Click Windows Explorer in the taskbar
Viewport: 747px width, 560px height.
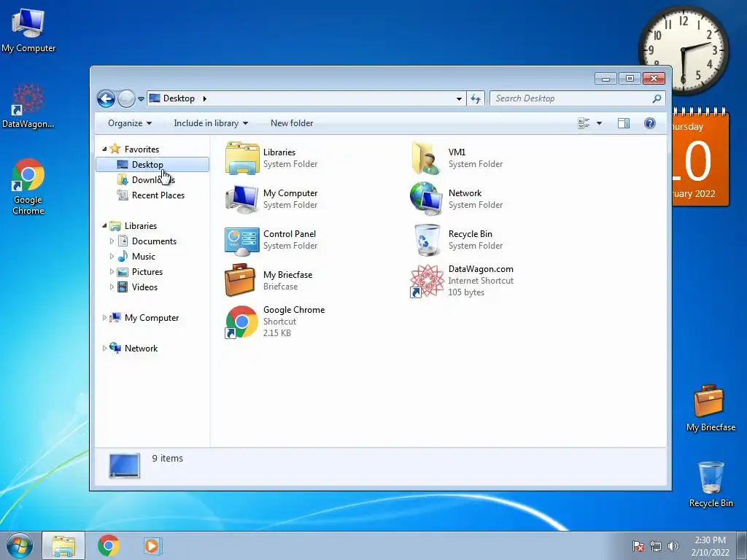point(63,545)
